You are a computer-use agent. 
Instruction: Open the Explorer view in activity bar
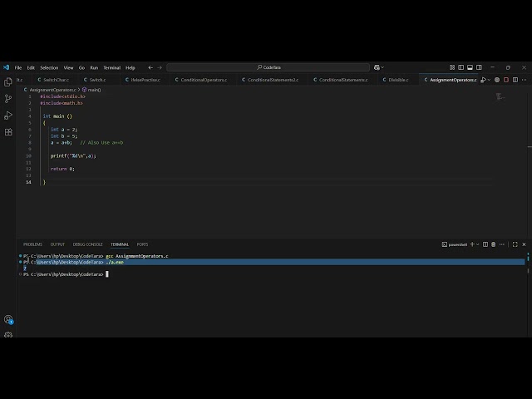tap(8, 82)
